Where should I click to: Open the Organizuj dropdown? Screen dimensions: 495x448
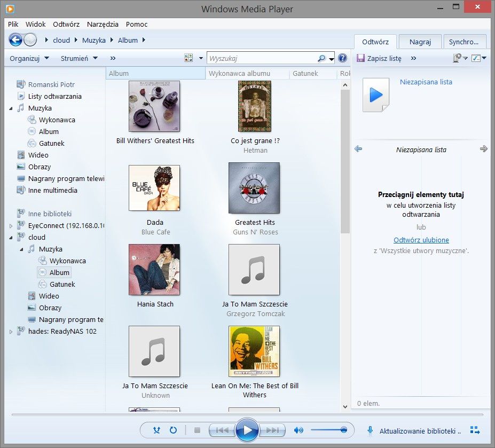tap(29, 58)
